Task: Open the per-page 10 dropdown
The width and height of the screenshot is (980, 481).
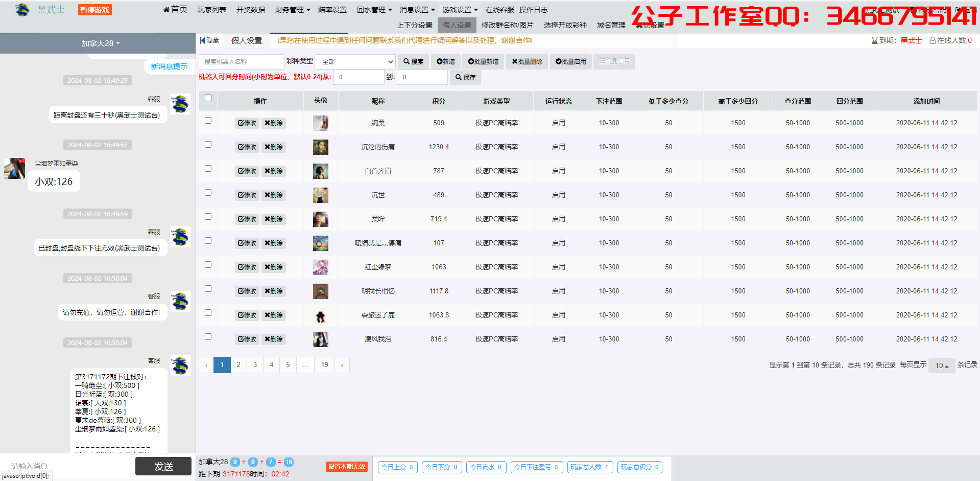Action: (x=942, y=365)
